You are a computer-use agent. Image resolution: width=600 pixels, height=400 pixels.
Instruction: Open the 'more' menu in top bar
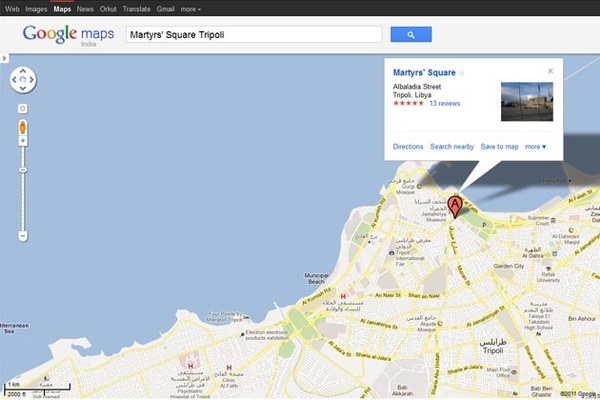click(x=190, y=8)
